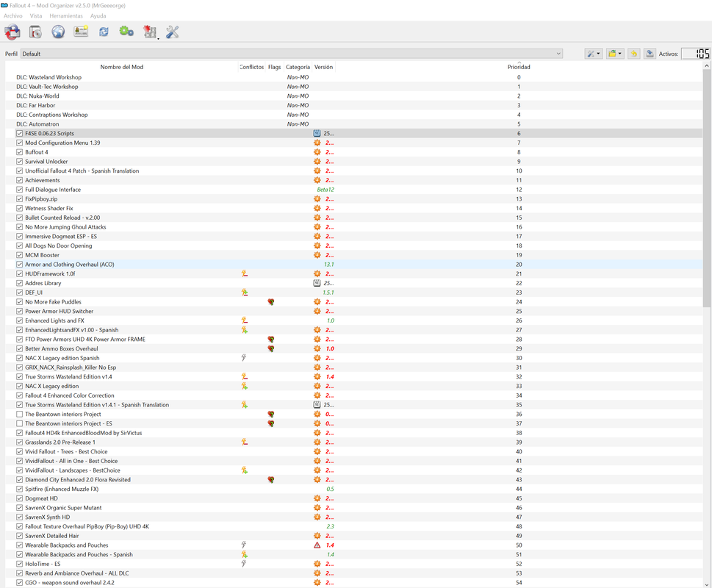The width and height of the screenshot is (712, 588).
Task: Click Beta12 version of Full Dialogue Interface
Action: 326,190
